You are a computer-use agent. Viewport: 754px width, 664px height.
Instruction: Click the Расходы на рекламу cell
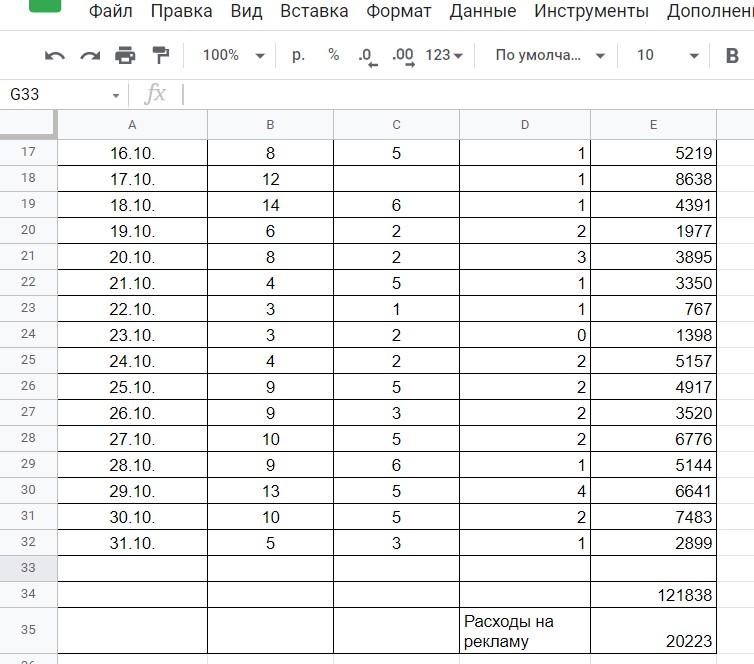pyautogui.click(x=525, y=630)
